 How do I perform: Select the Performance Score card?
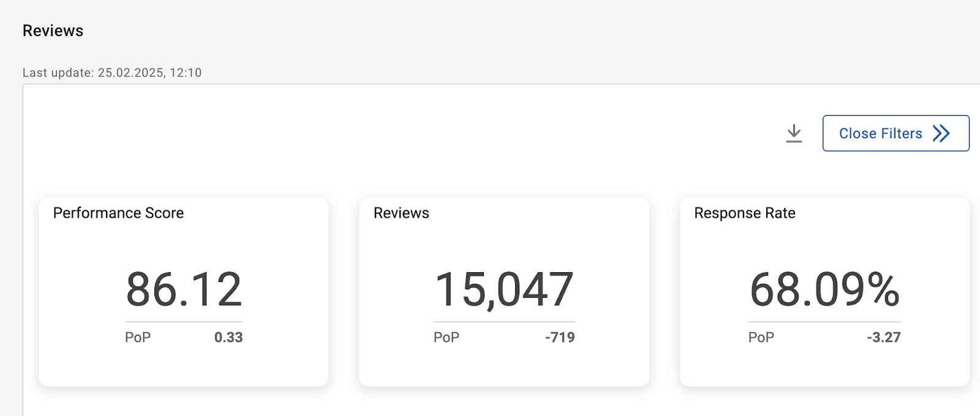[184, 367]
